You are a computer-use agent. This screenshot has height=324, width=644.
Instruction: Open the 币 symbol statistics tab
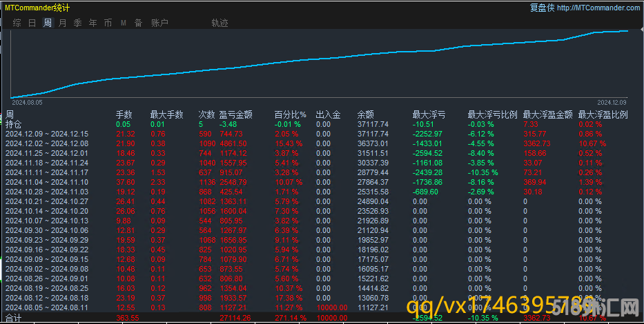click(x=108, y=23)
